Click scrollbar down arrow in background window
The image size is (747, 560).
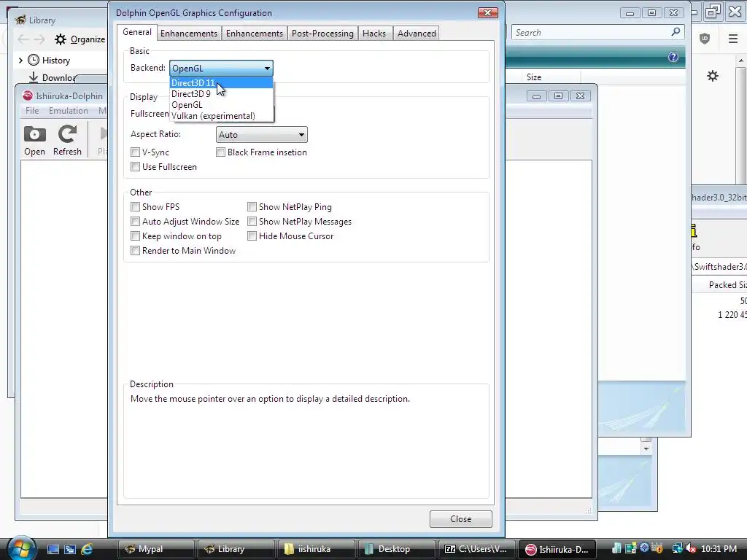[x=646, y=448]
